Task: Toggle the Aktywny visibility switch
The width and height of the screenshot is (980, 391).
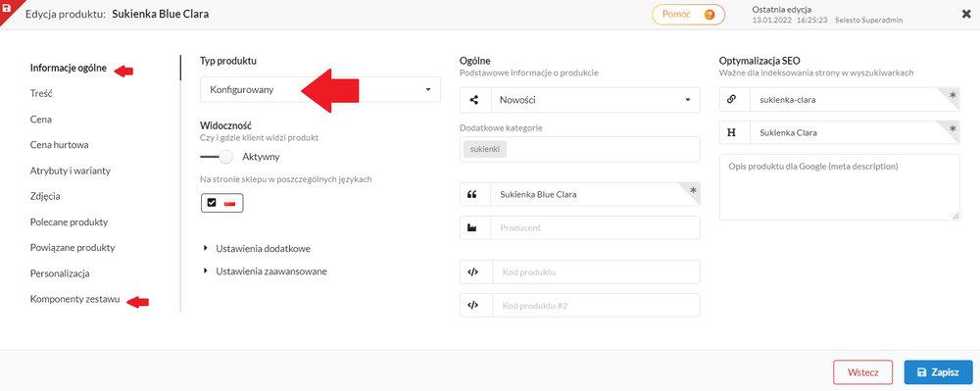Action: [x=217, y=157]
